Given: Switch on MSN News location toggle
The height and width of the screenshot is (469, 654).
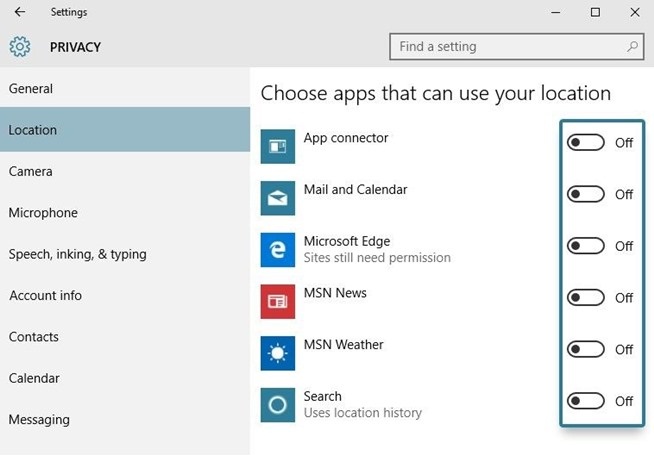Looking at the screenshot, I should 586,298.
